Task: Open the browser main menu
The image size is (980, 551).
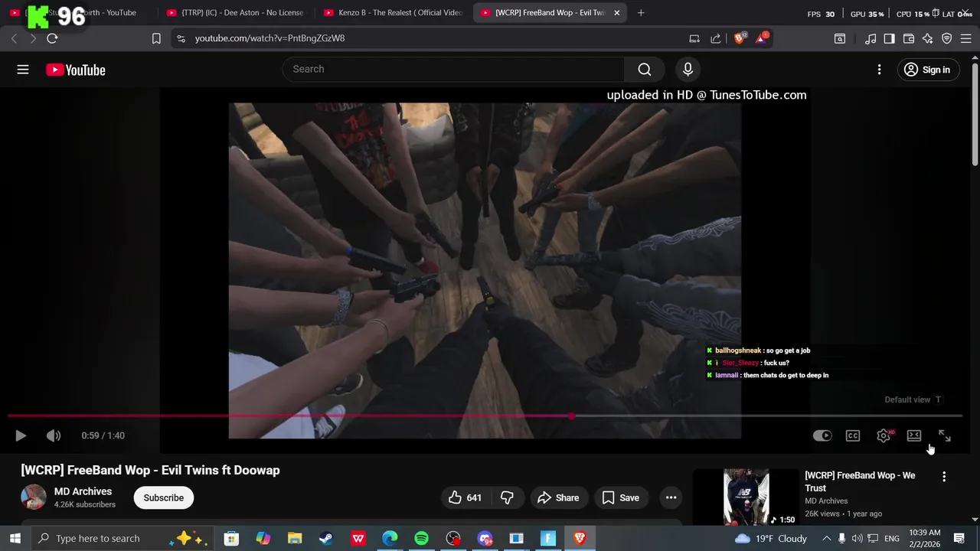Action: click(966, 38)
